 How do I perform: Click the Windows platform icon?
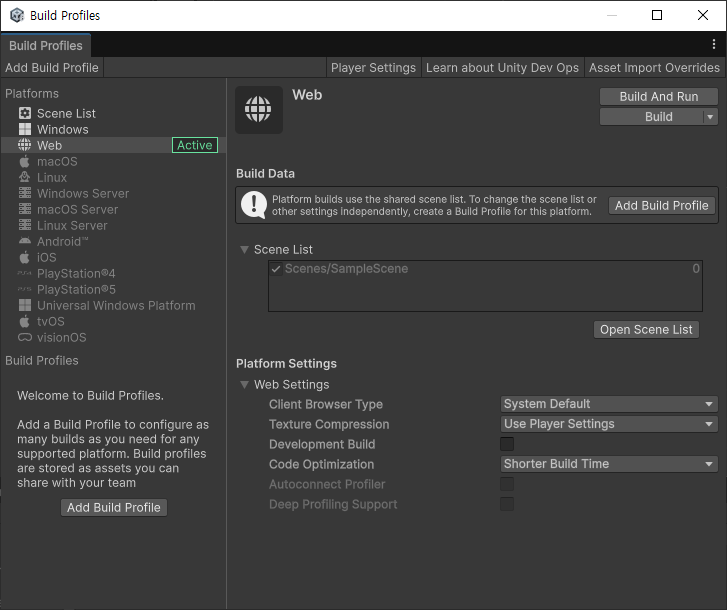[25, 129]
